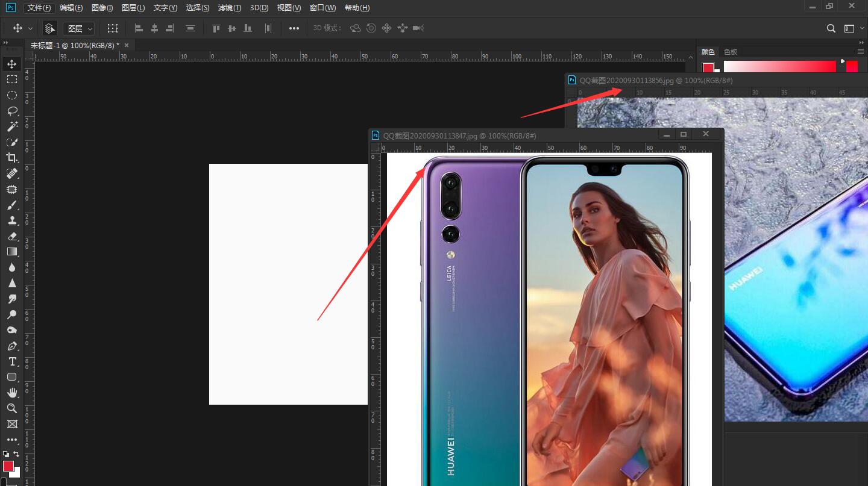Select the Horizontal Type tool

[x=11, y=361]
